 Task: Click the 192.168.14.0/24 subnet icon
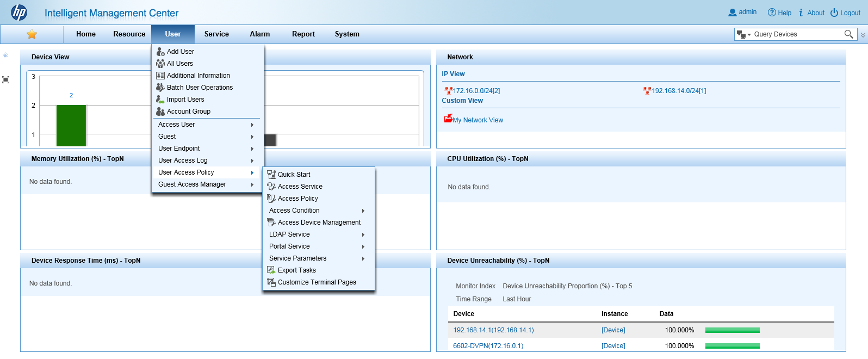click(x=647, y=91)
